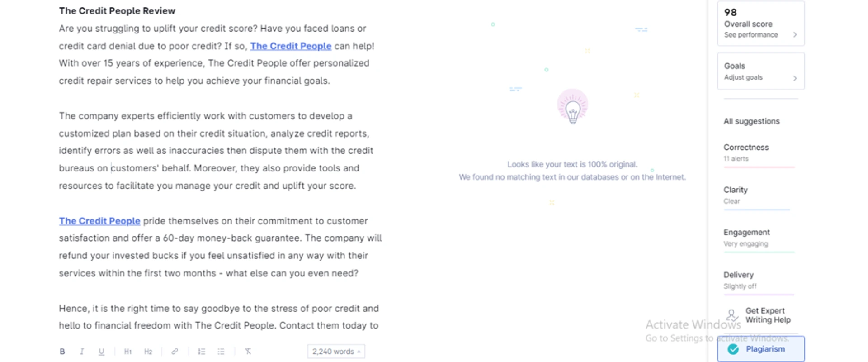Open the Delivery category
The image size is (868, 362).
(x=739, y=280)
